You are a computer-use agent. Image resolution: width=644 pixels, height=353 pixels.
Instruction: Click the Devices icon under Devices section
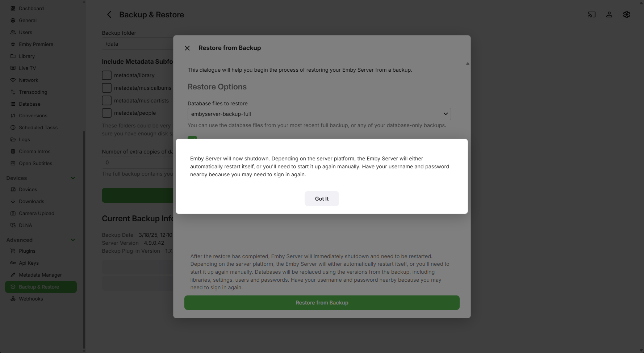[13, 189]
